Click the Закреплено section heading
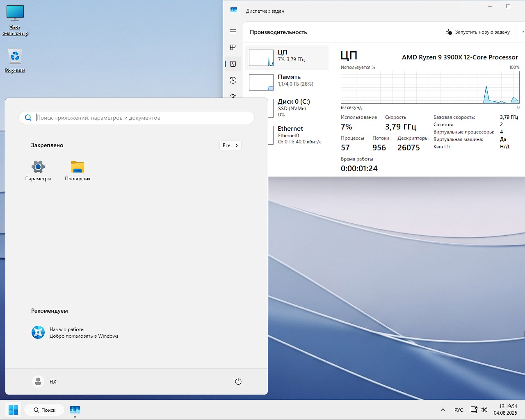The image size is (525, 420). (x=47, y=145)
